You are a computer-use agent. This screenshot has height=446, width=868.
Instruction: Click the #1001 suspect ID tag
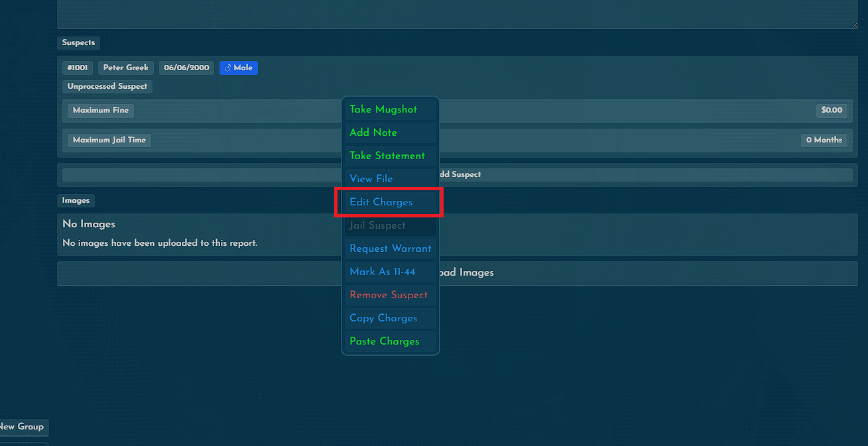click(78, 68)
